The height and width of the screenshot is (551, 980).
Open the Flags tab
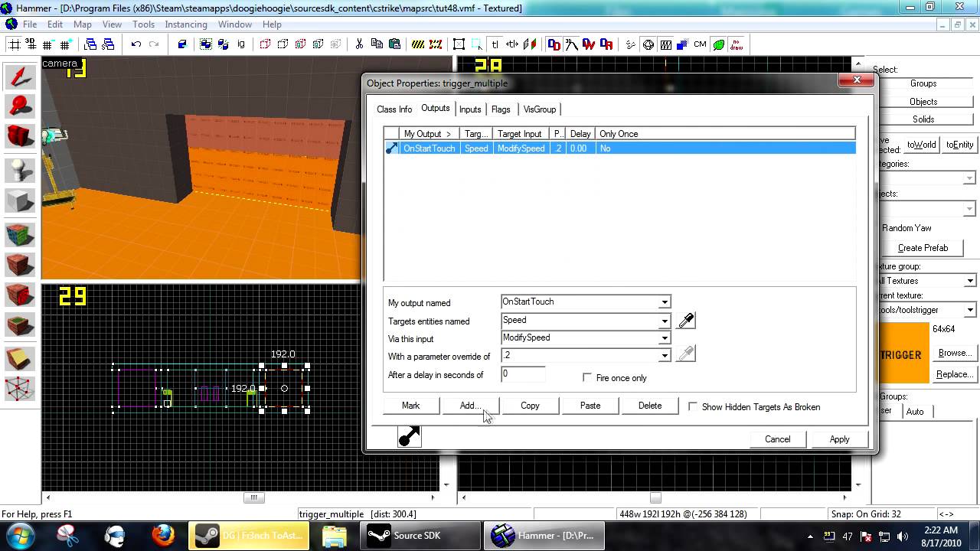[x=501, y=109]
